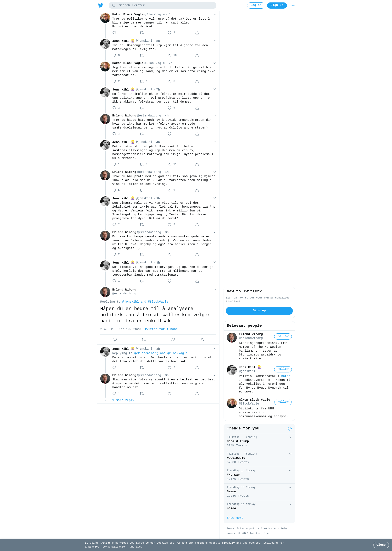Like the main tweet about analysere politikk
This screenshot has width=392, height=551.
[x=173, y=339]
